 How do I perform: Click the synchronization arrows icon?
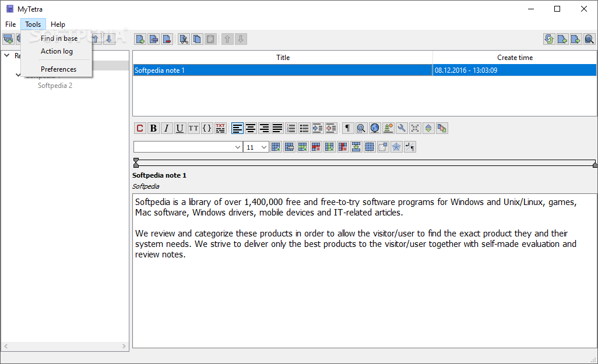point(549,39)
